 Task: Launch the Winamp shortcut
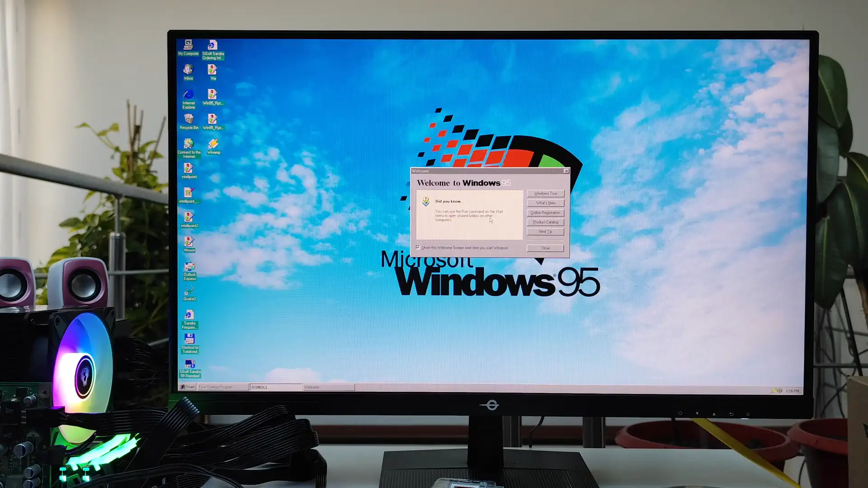tap(213, 146)
